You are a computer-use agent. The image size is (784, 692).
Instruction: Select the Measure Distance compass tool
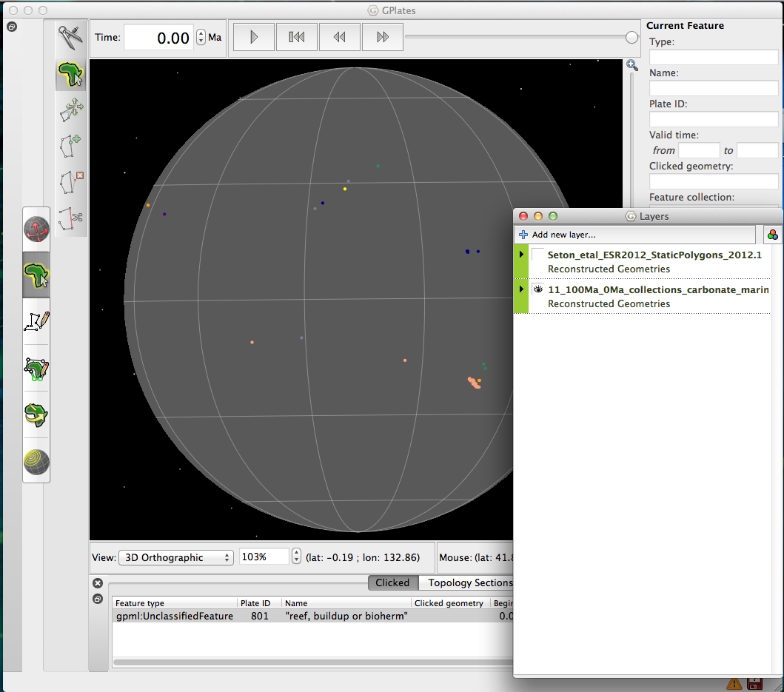[x=70, y=37]
